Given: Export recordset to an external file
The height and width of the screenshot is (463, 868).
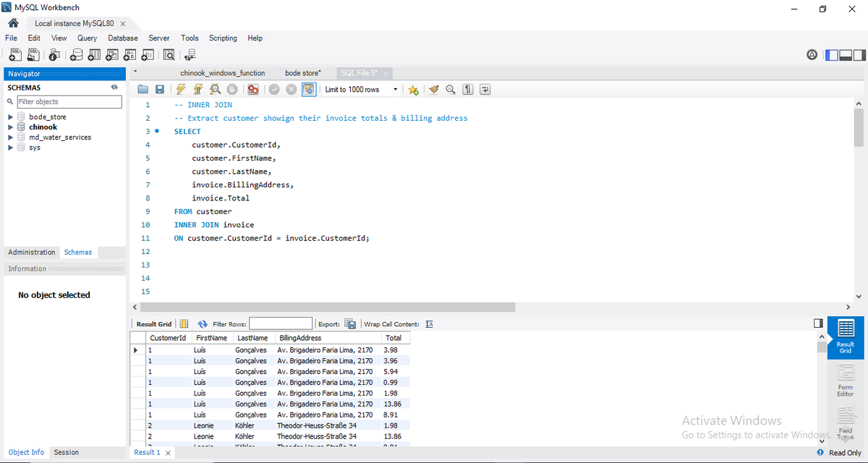Looking at the screenshot, I should point(350,324).
